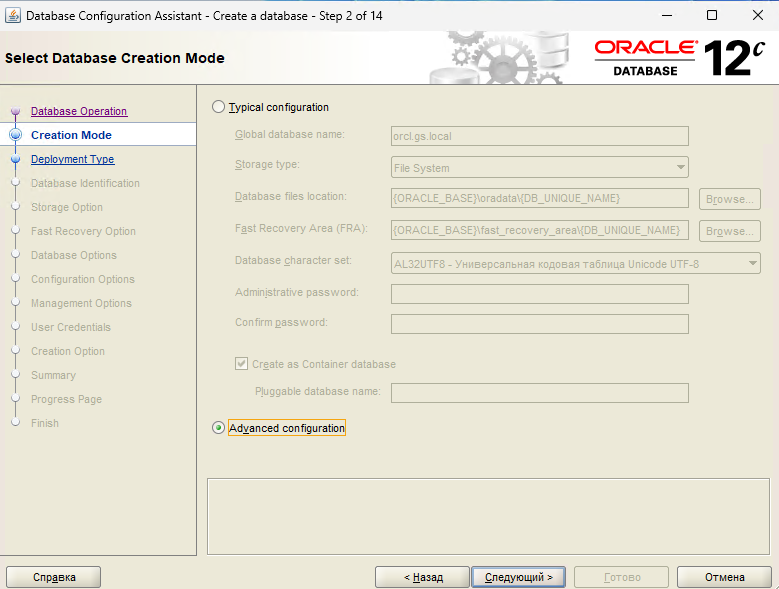Open the Database Operation step link
This screenshot has height=589, width=779.
(x=79, y=111)
